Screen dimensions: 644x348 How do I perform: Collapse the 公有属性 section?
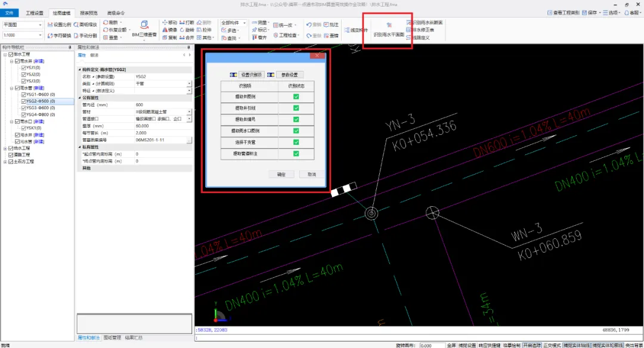click(x=80, y=98)
